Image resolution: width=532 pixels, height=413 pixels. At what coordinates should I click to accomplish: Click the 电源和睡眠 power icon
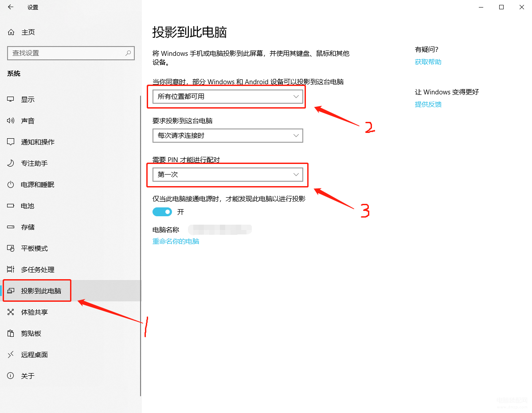(11, 184)
